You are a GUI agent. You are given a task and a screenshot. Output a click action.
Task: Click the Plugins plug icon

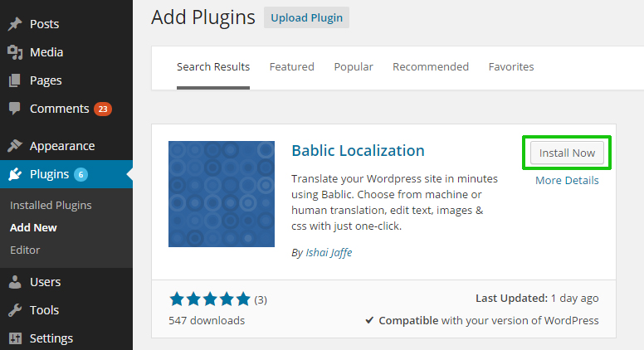click(x=15, y=174)
